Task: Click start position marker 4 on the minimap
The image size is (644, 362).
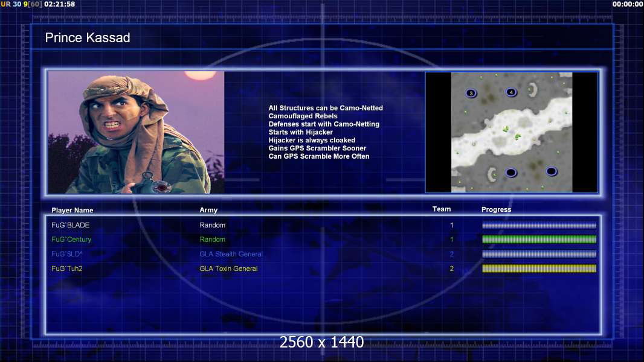Action: click(511, 92)
